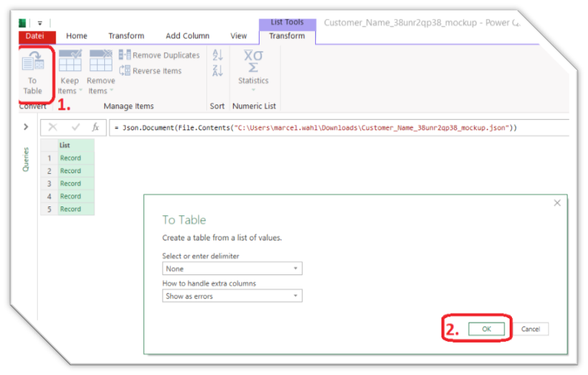
Task: Click the formula bar cancel X icon
Action: [53, 127]
